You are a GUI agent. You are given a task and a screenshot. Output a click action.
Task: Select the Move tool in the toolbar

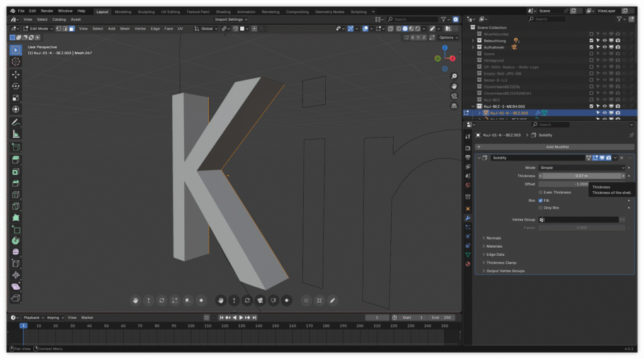(16, 74)
